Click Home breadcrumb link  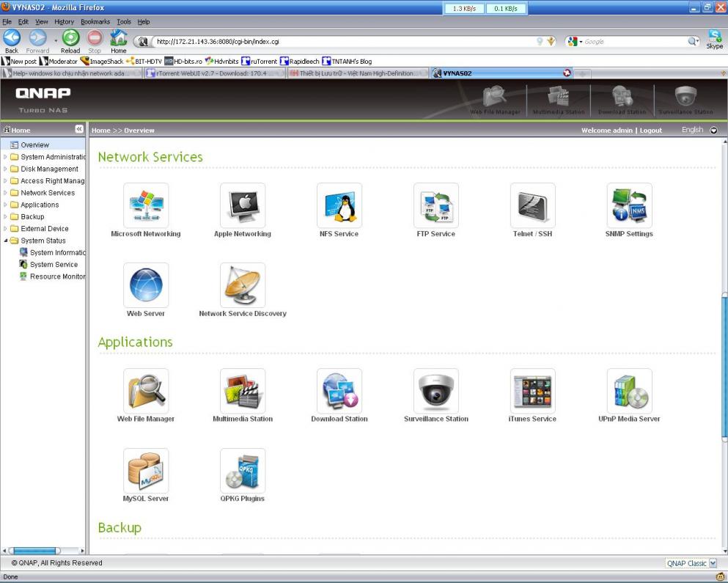[x=100, y=131]
